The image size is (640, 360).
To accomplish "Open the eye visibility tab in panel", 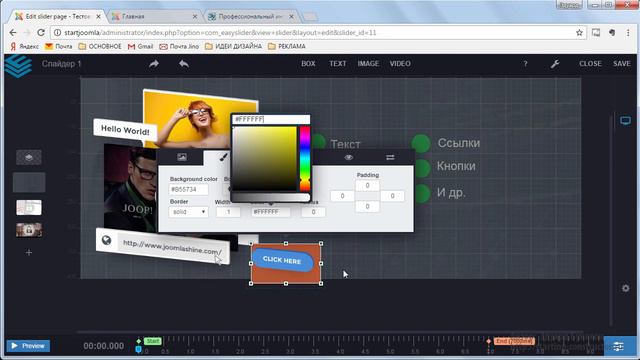I will point(348,158).
